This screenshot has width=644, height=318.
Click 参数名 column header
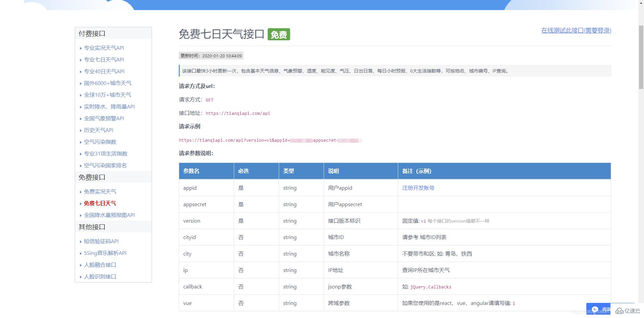[206, 171]
